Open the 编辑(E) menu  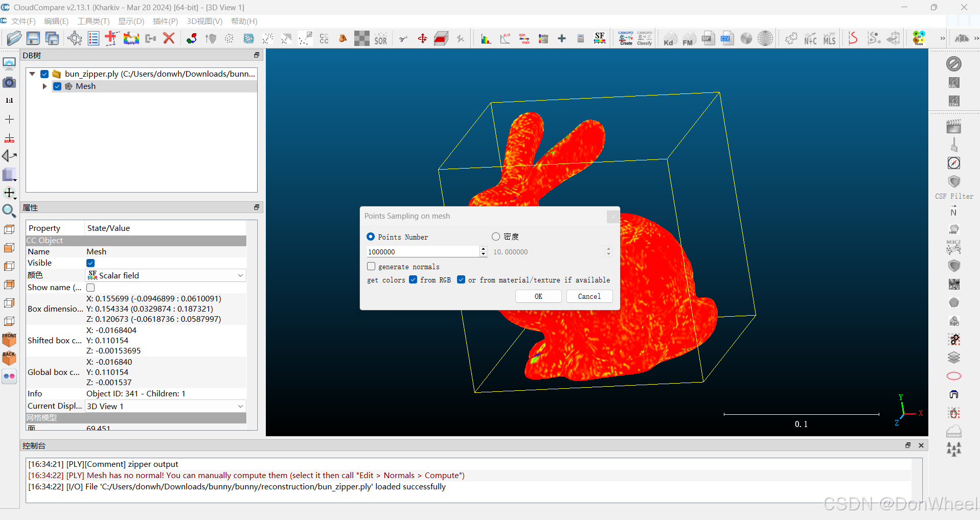click(56, 21)
